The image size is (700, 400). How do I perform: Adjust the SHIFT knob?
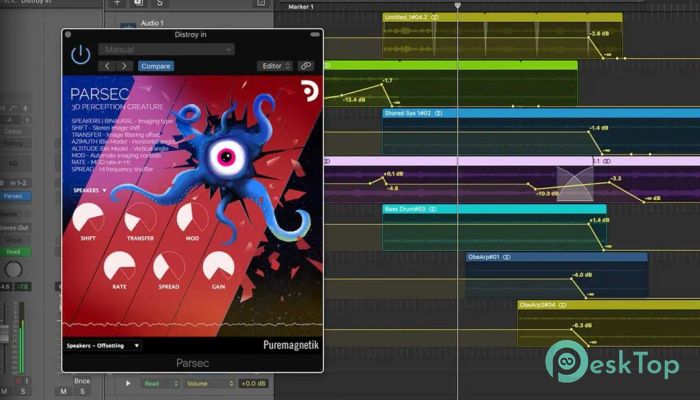tap(88, 218)
